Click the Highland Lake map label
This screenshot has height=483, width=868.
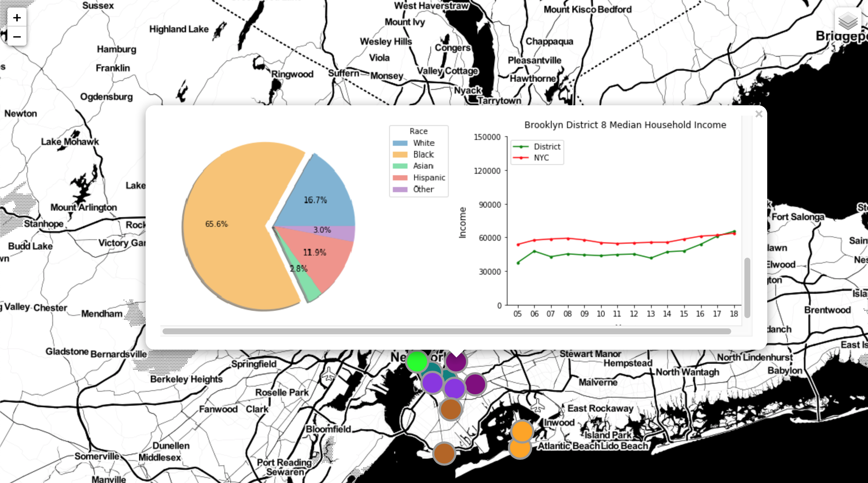[x=179, y=29]
